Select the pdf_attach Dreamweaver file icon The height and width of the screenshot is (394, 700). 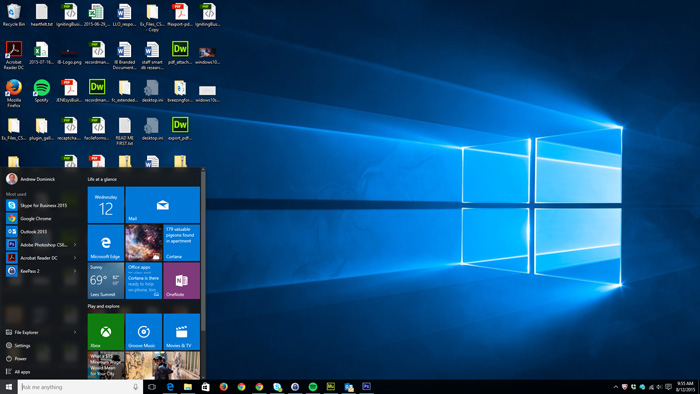(180, 53)
